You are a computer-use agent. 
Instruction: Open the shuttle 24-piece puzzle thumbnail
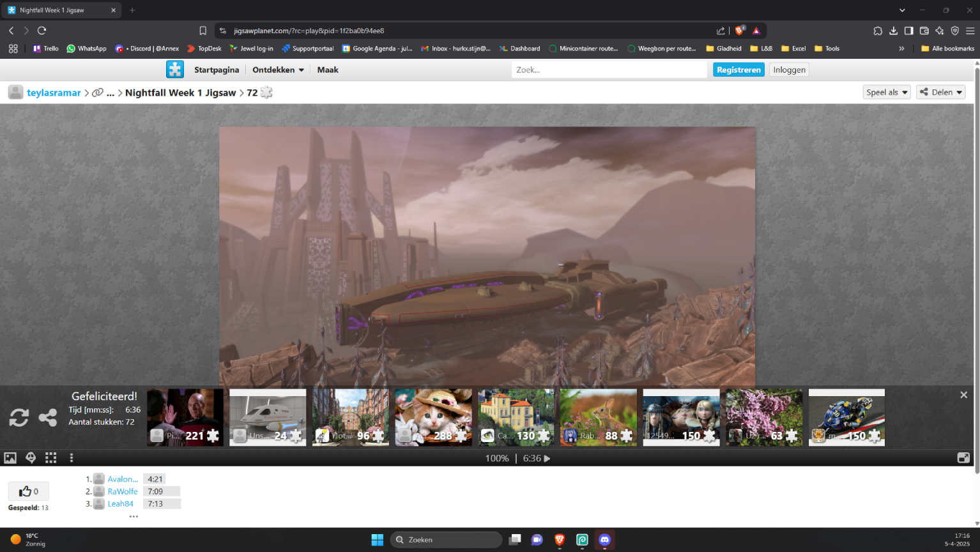point(268,417)
